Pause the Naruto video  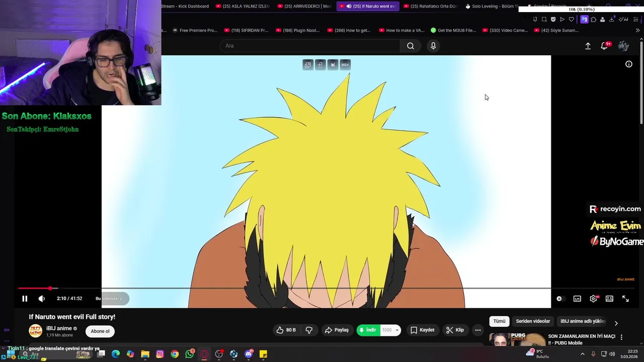pos(25,299)
